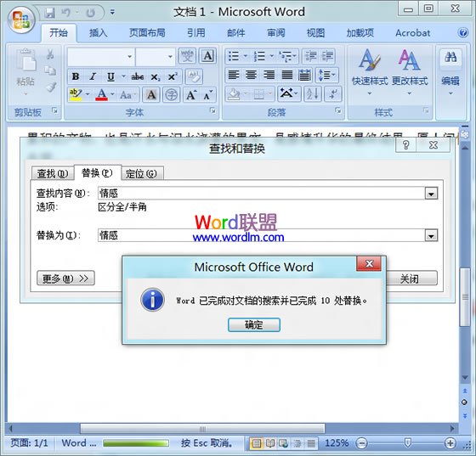Click the Cut scissors icon
This screenshot has height=456, width=476.
tap(50, 54)
